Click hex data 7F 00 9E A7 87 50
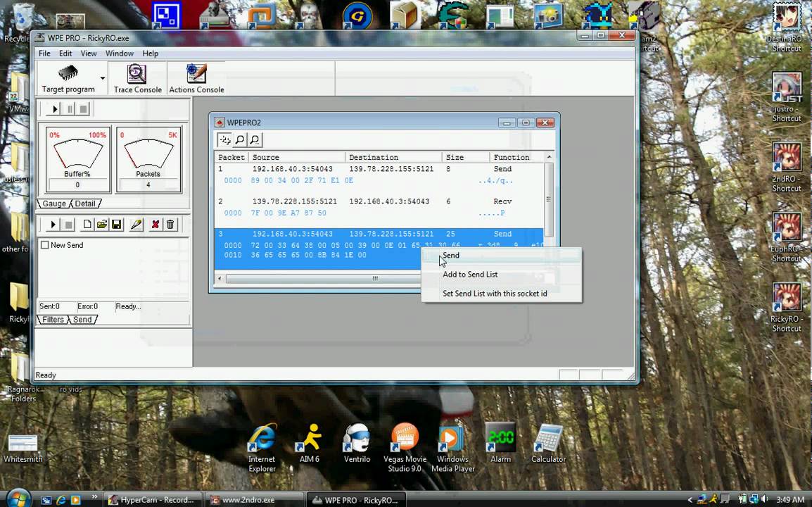Image resolution: width=812 pixels, height=507 pixels. 288,213
